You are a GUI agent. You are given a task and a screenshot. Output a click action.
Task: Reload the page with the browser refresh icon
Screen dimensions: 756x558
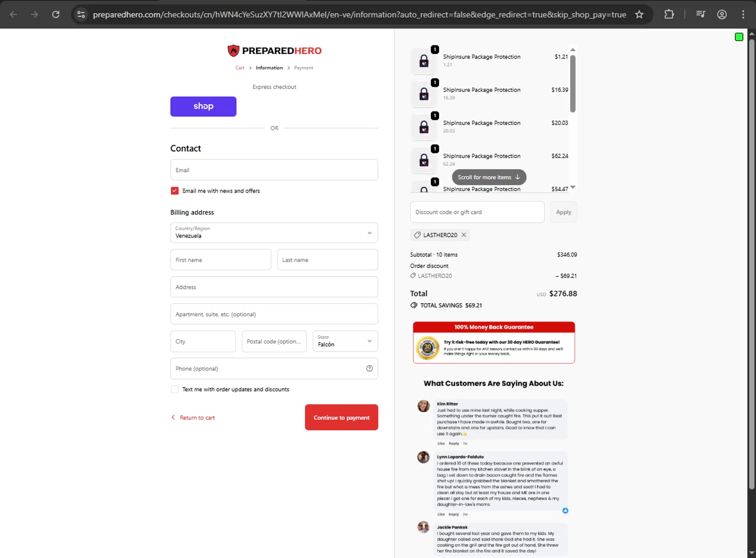point(56,14)
